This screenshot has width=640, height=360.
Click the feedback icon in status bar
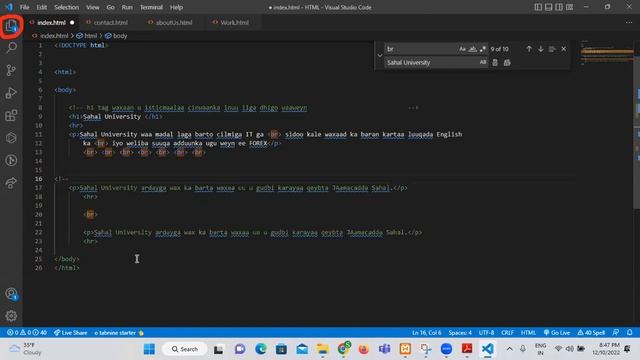tap(616, 333)
